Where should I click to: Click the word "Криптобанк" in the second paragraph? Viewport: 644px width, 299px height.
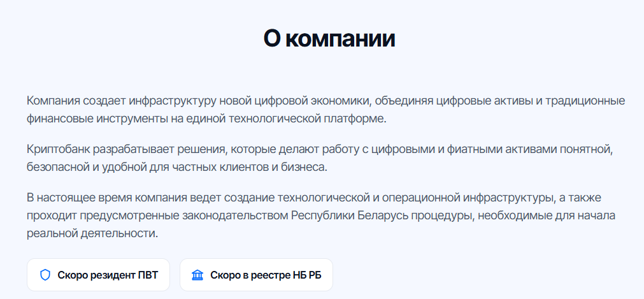pyautogui.click(x=58, y=149)
